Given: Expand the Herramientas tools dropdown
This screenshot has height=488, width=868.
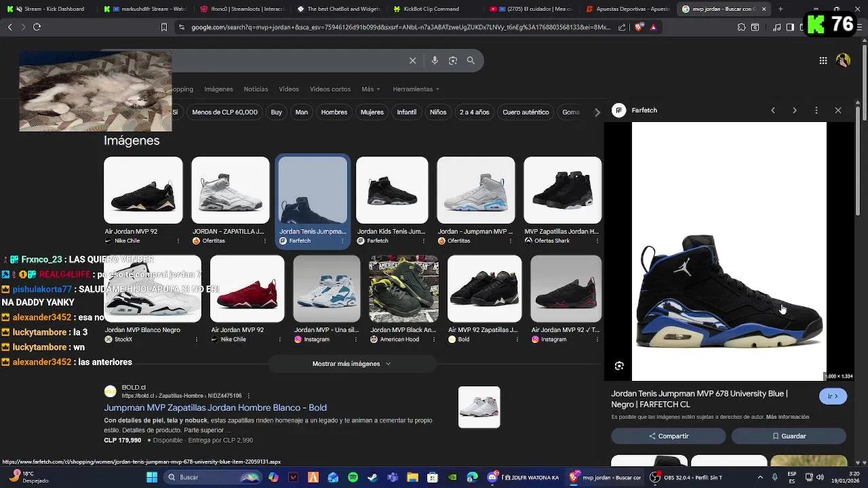Looking at the screenshot, I should click(416, 89).
